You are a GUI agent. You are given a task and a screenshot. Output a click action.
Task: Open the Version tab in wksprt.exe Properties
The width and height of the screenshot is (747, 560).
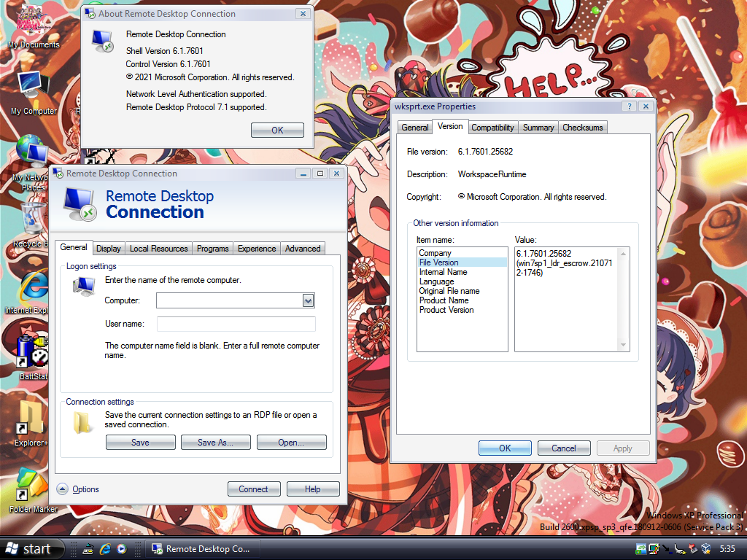pos(450,126)
